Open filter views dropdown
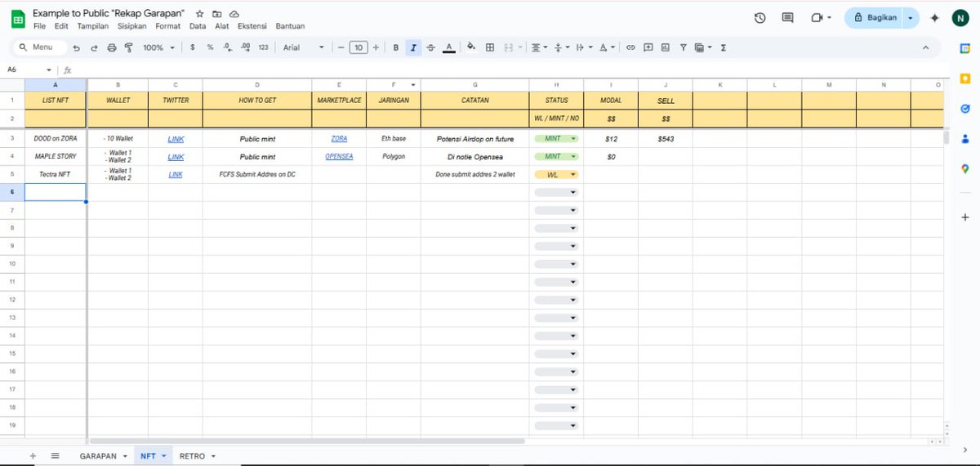The width and height of the screenshot is (980, 466). point(703,47)
